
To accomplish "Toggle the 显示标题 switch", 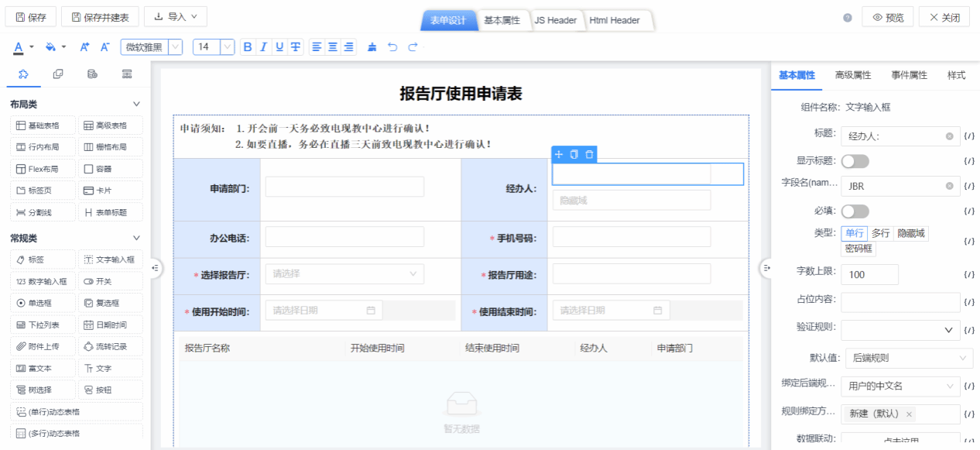I will (x=855, y=161).
